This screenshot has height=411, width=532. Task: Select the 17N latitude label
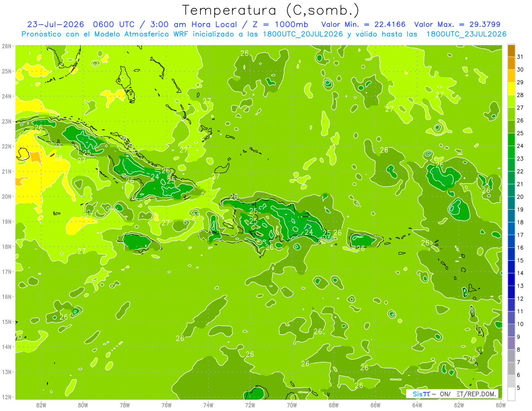[6, 272]
